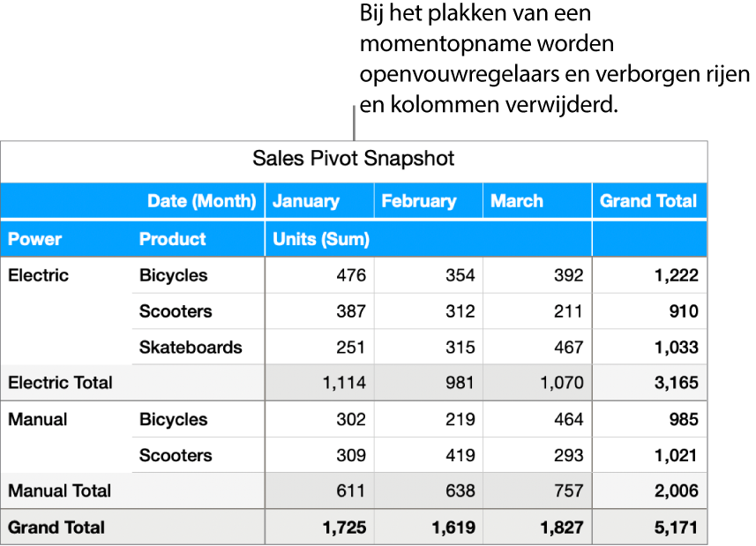Select the March column header
The width and height of the screenshot is (756, 546).
(x=517, y=201)
